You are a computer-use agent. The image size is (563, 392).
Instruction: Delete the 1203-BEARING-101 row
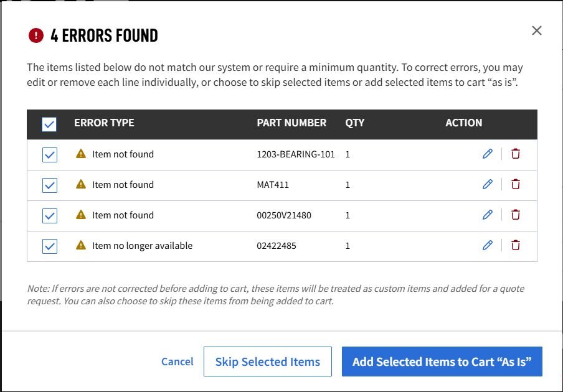(515, 154)
